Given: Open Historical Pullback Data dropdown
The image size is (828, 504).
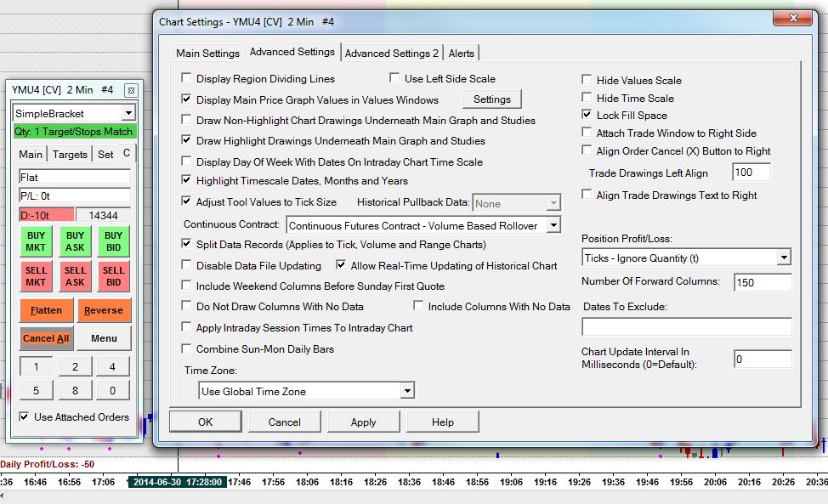Looking at the screenshot, I should [x=553, y=203].
